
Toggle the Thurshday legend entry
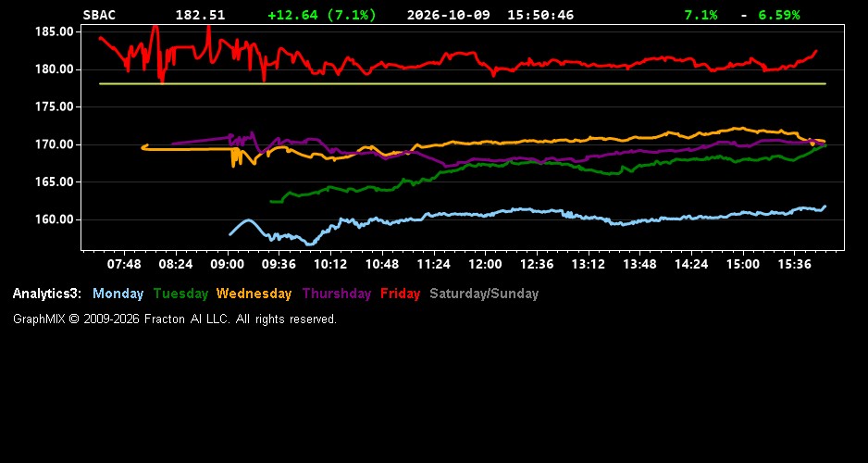(x=337, y=294)
